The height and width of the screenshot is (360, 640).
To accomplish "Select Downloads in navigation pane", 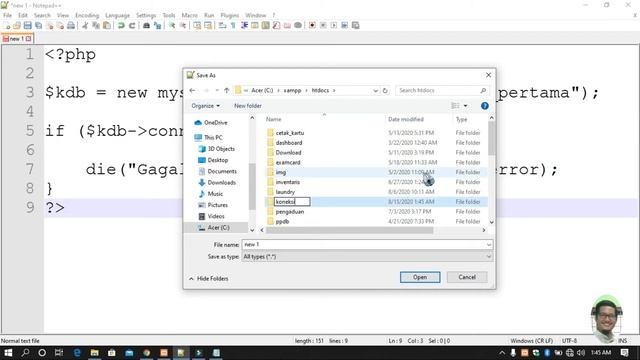I will coord(221,182).
